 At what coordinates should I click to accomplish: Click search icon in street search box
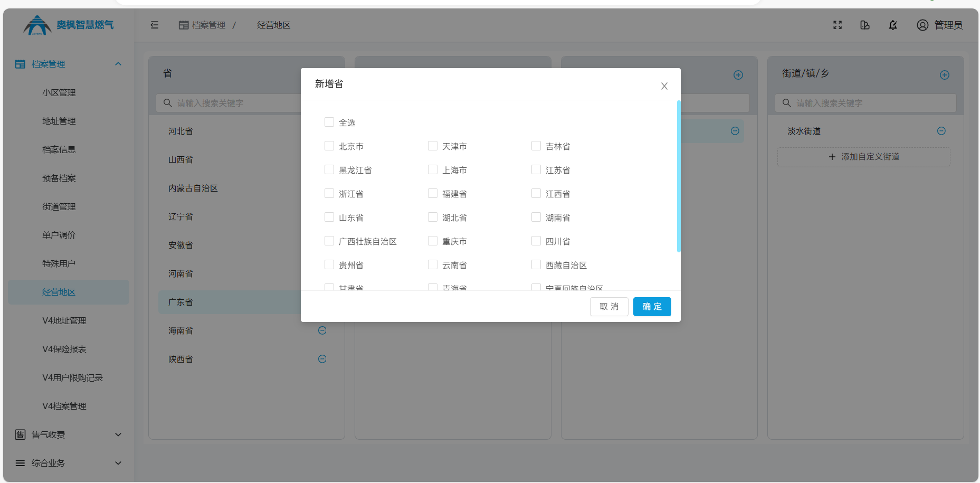(786, 103)
